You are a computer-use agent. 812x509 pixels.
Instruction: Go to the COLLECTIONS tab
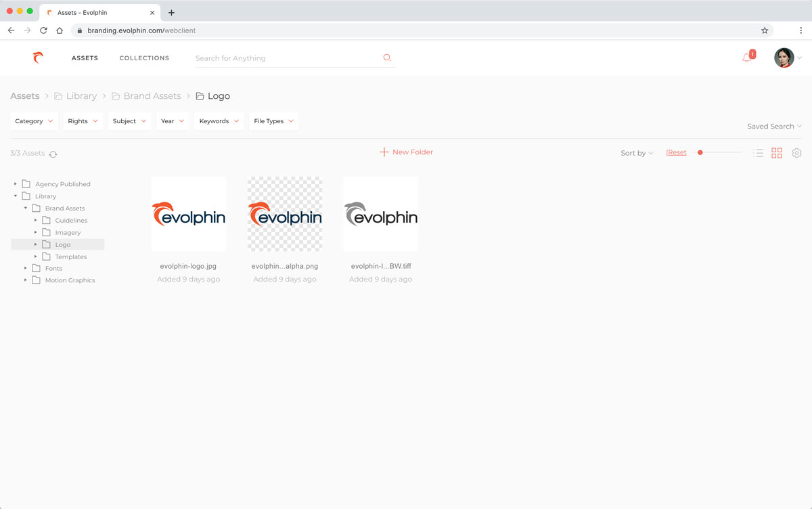coord(144,58)
